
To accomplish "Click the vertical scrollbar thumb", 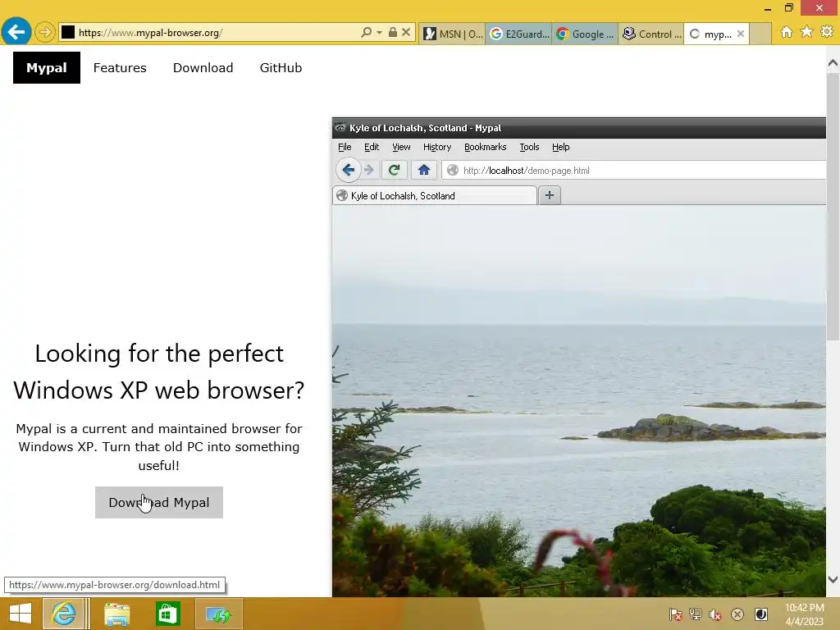I will [833, 206].
